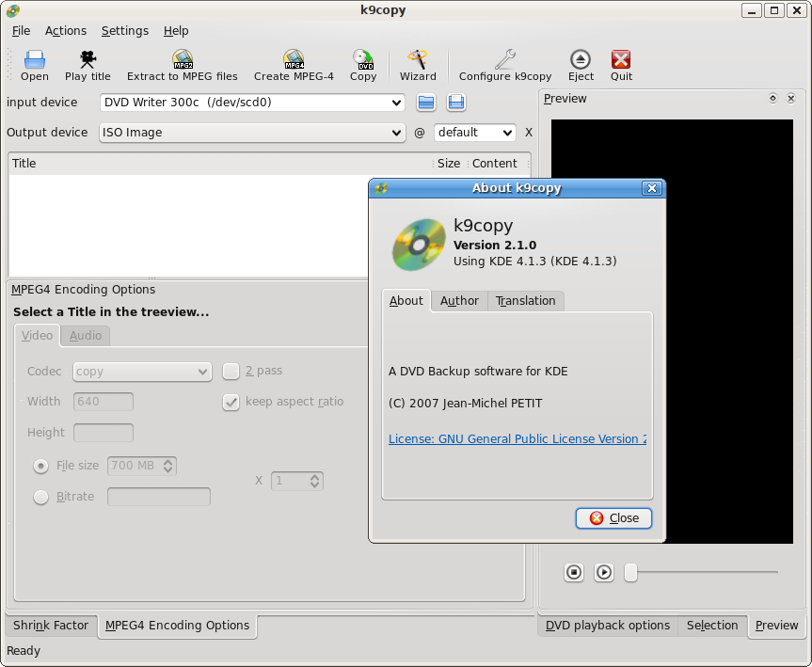This screenshot has width=812, height=667.
Task: Click the Create MPEG-4 toolbar icon
Action: (294, 60)
